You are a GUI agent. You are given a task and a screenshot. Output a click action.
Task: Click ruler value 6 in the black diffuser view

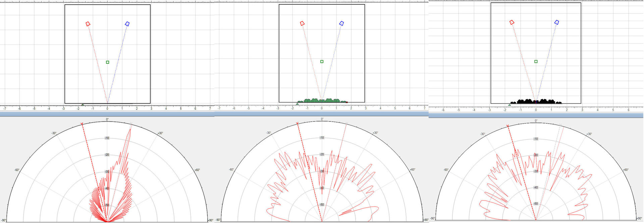coord(629,110)
